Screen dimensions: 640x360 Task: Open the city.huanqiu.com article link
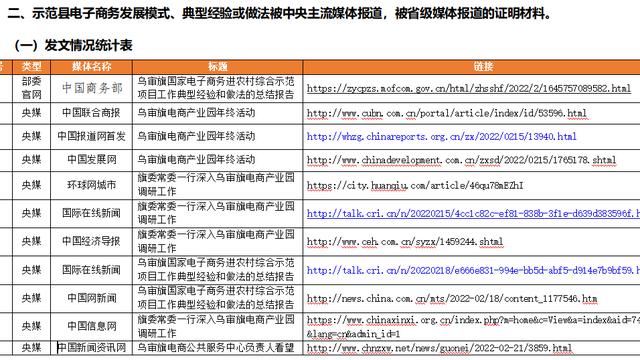pyautogui.click(x=415, y=186)
